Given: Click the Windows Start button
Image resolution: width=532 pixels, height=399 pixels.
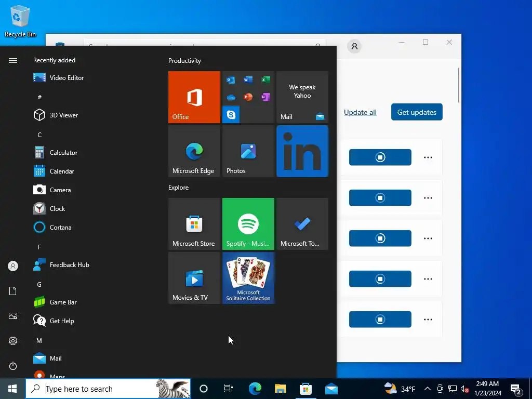Looking at the screenshot, I should 12,389.
